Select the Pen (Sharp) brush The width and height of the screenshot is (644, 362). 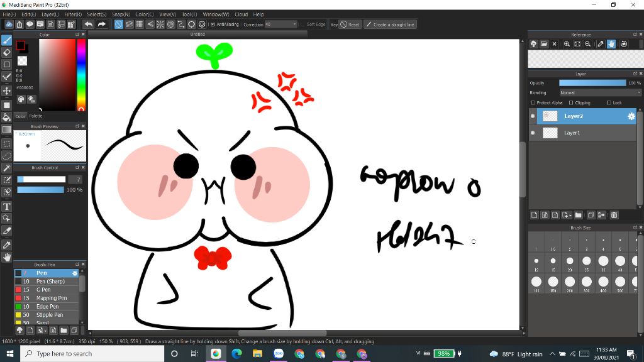coord(47,282)
